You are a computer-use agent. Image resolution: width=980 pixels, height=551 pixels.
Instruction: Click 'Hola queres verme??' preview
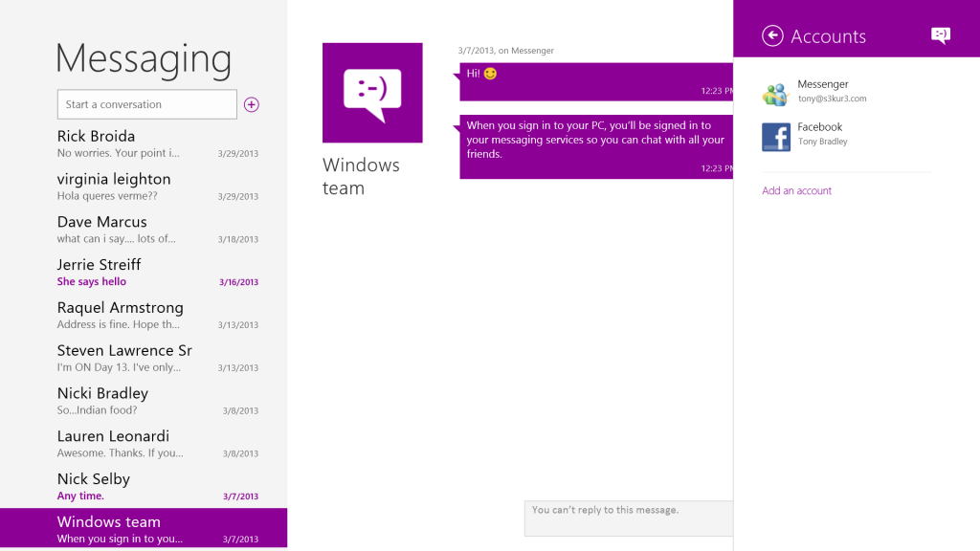[107, 196]
